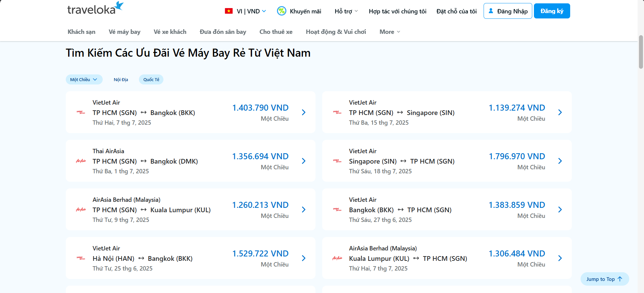The height and width of the screenshot is (293, 644).
Task: Expand the More navigation menu
Action: (390, 32)
